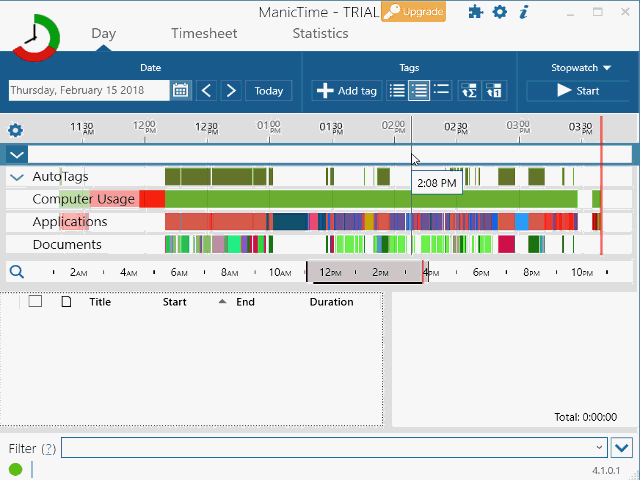This screenshot has width=640, height=480.
Task: Open the plugins puzzle icon
Action: coord(476,12)
